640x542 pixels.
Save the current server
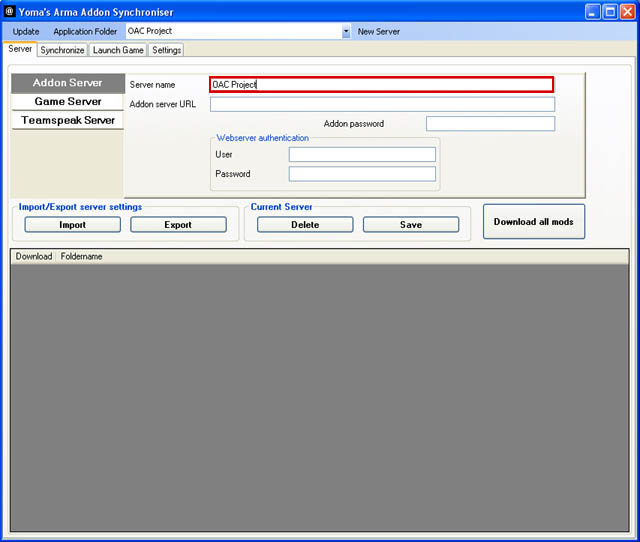point(410,225)
